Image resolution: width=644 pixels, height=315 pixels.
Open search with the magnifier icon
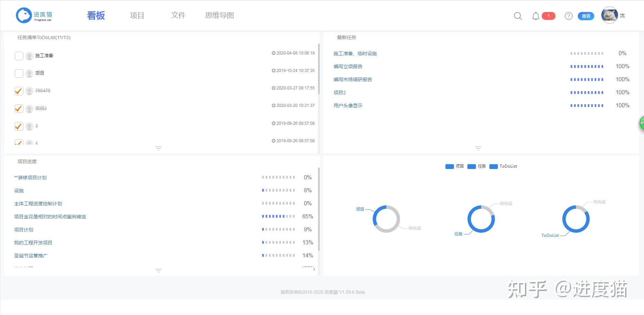[518, 16]
